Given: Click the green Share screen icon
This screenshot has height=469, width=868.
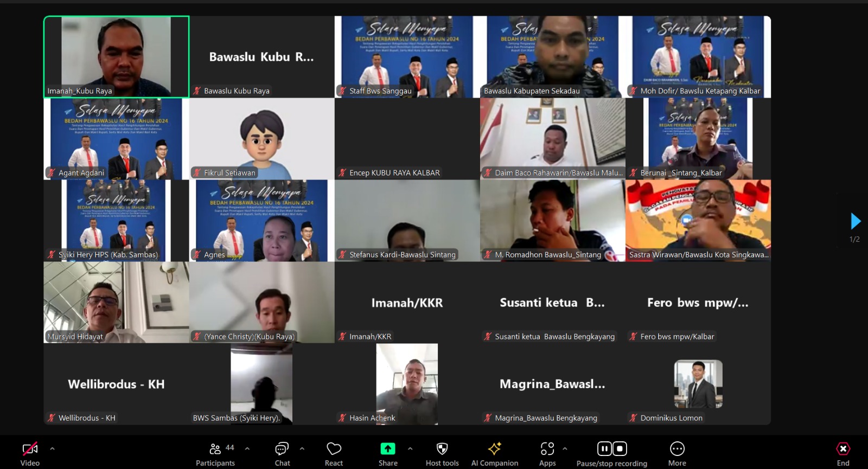Looking at the screenshot, I should [388, 449].
